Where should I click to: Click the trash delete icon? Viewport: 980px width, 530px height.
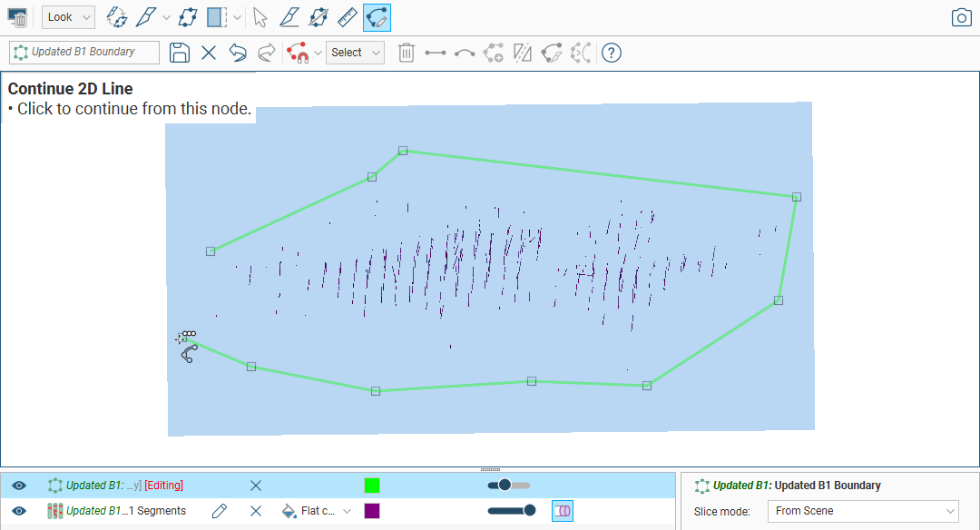pos(407,53)
